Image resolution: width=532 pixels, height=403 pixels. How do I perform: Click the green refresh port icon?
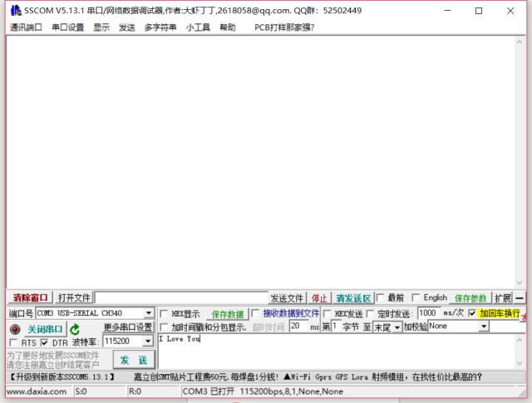[x=75, y=329]
